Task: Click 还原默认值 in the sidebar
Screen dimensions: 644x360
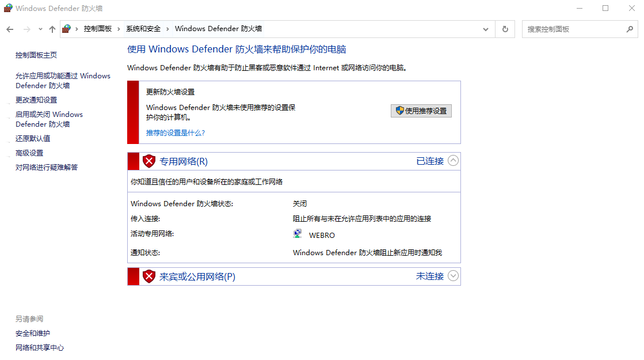Action: click(33, 138)
